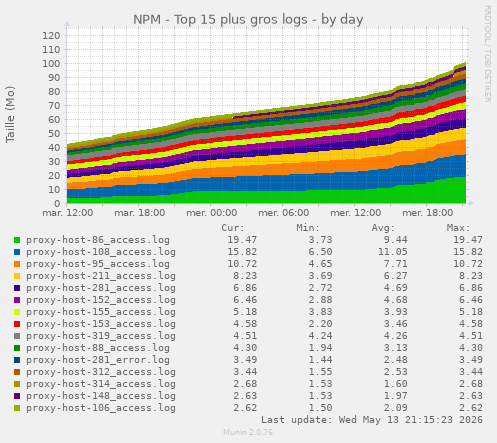Screen dimensions: 497x443
Task: Select the proxy-host-152_access.log label
Action: [101, 300]
